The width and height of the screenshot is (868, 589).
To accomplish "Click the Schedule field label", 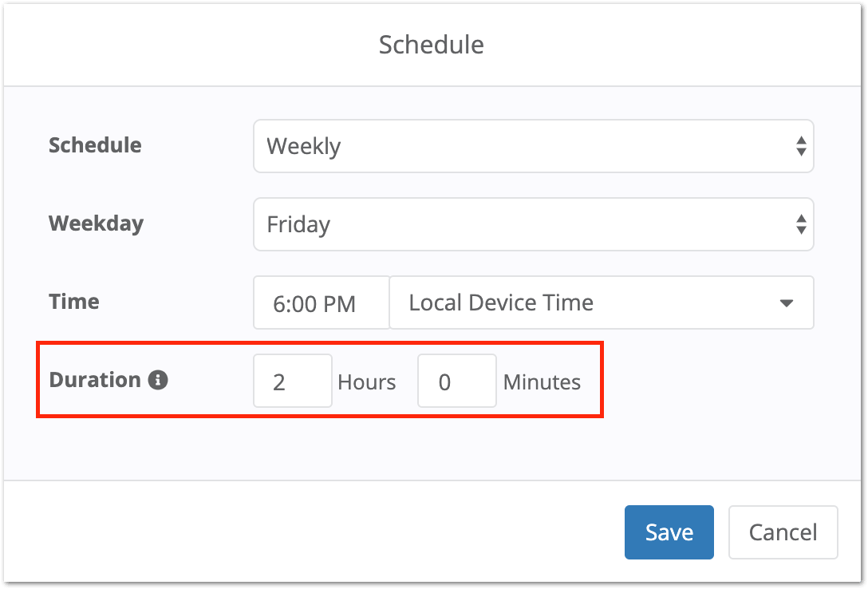I will click(95, 145).
